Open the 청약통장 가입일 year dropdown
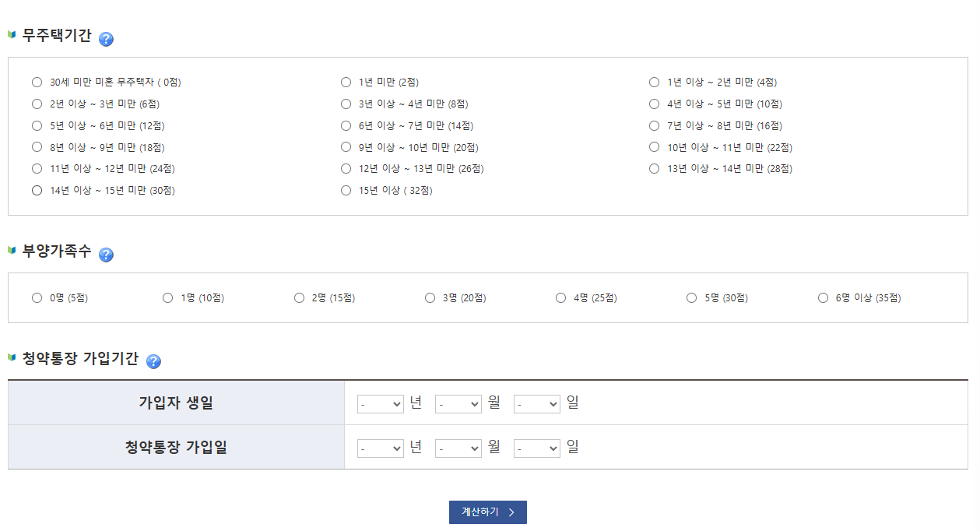The image size is (980, 531). (x=380, y=448)
